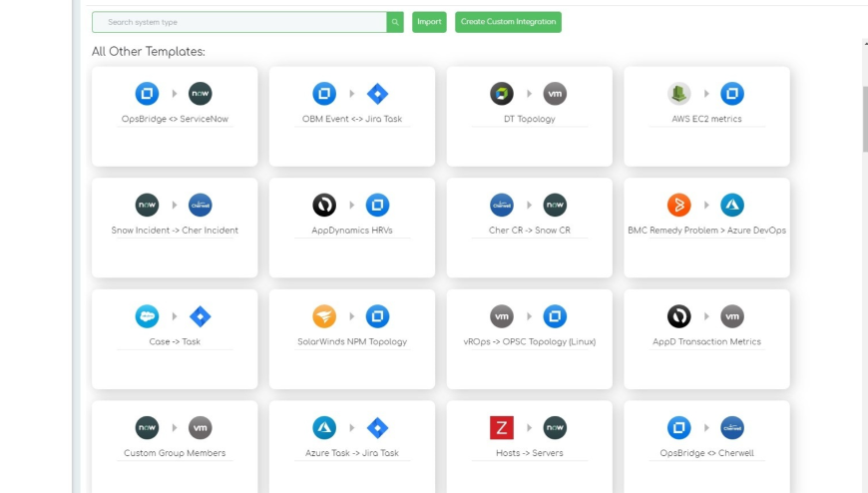868x493 pixels.
Task: Click Azure DevOps icon in BMC Remedy card
Action: (732, 205)
